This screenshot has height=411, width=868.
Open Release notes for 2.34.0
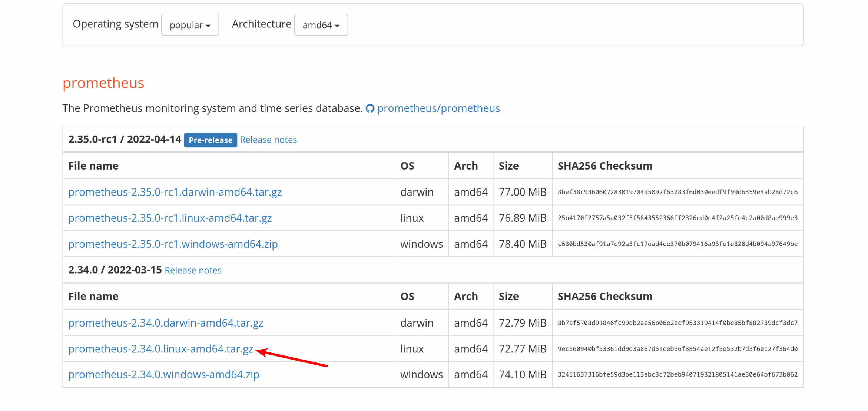193,270
